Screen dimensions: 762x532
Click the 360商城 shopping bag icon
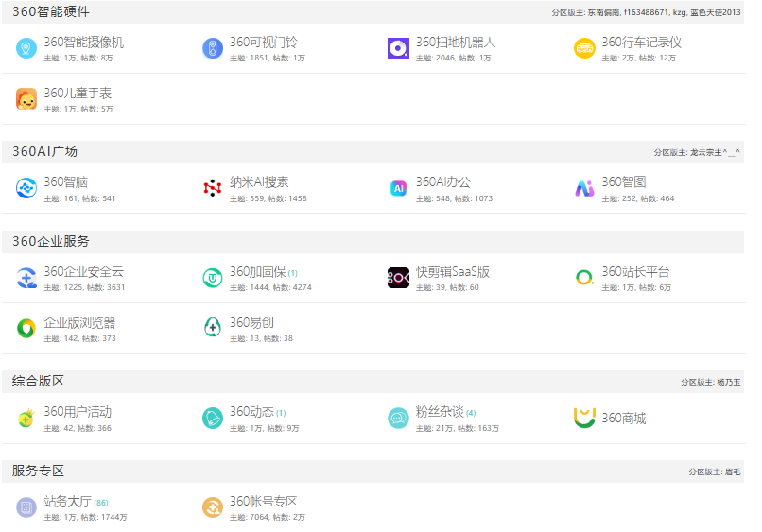[584, 419]
